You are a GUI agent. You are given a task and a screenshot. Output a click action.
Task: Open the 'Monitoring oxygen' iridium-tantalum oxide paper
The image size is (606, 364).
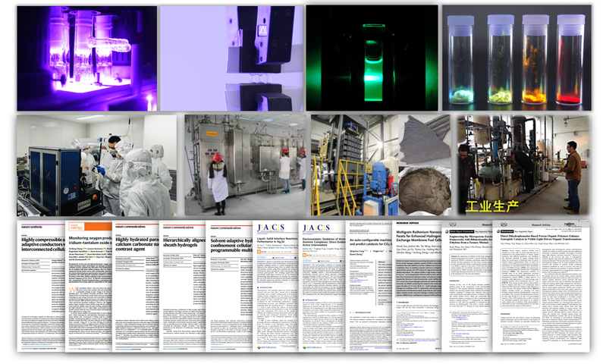pos(88,288)
